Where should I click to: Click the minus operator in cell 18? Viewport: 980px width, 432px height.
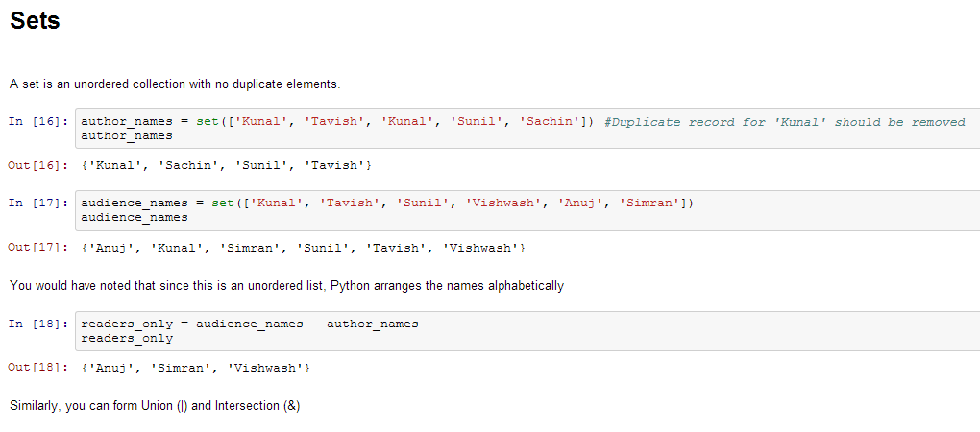point(315,324)
